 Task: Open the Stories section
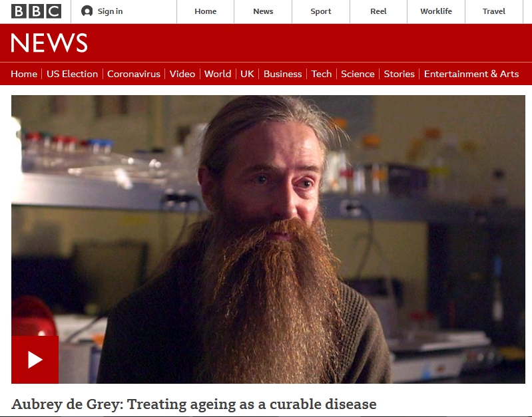(x=399, y=74)
